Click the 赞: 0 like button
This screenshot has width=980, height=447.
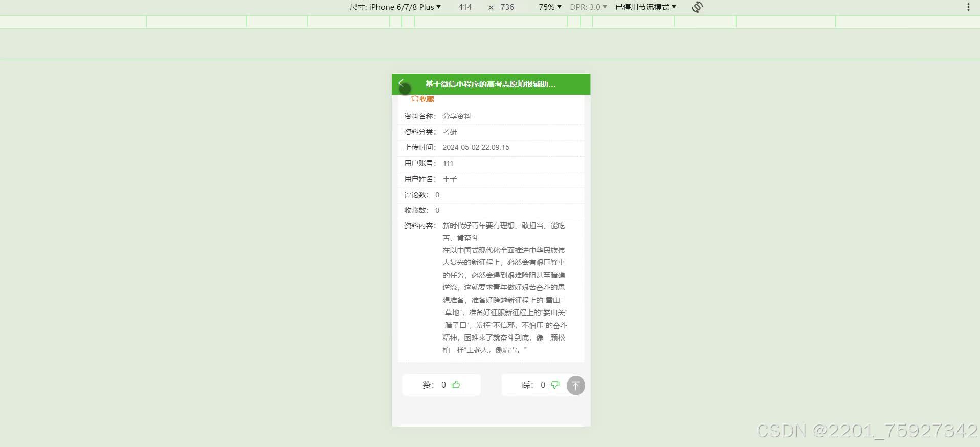coord(441,385)
